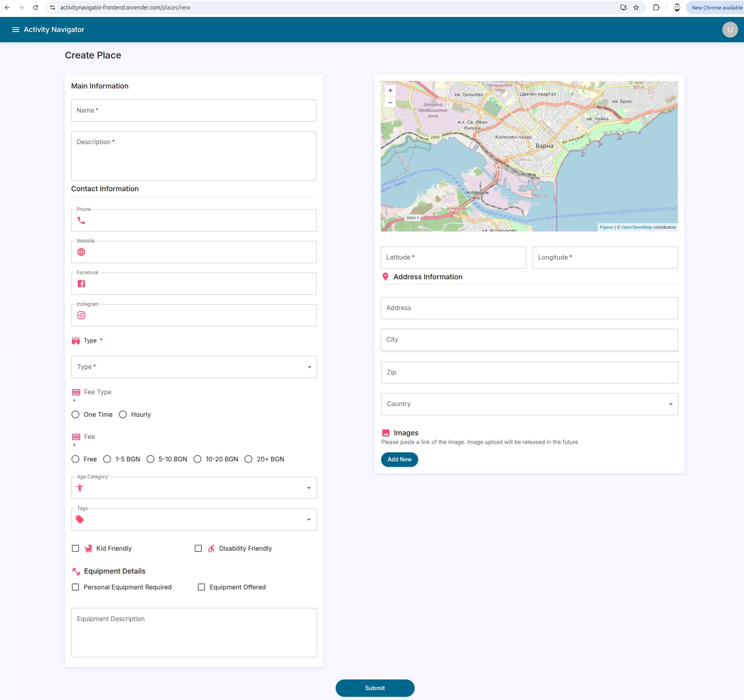Zoom out on the map
This screenshot has height=700, width=744.
pyautogui.click(x=390, y=102)
